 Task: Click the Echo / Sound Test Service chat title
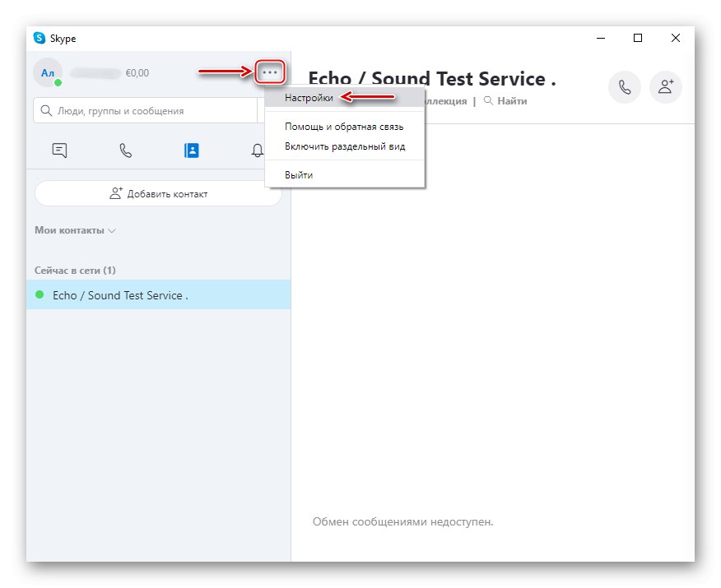pos(431,79)
